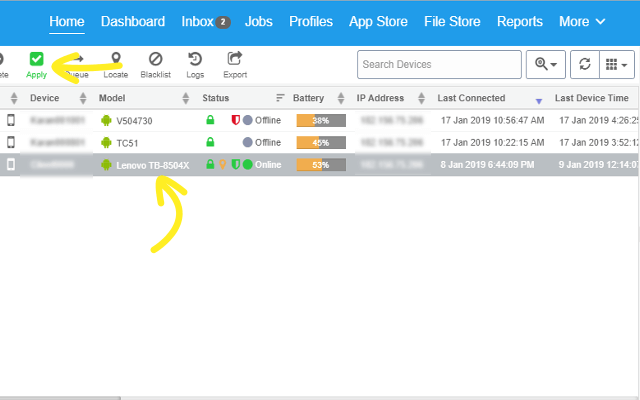Click the phone icon in Lenovo TB-8504X row

point(11,164)
